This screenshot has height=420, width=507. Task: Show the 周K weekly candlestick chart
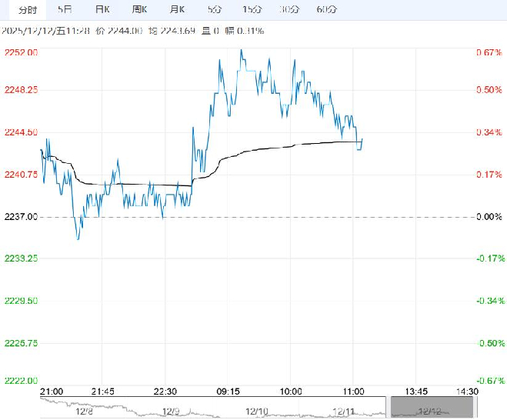coord(139,9)
